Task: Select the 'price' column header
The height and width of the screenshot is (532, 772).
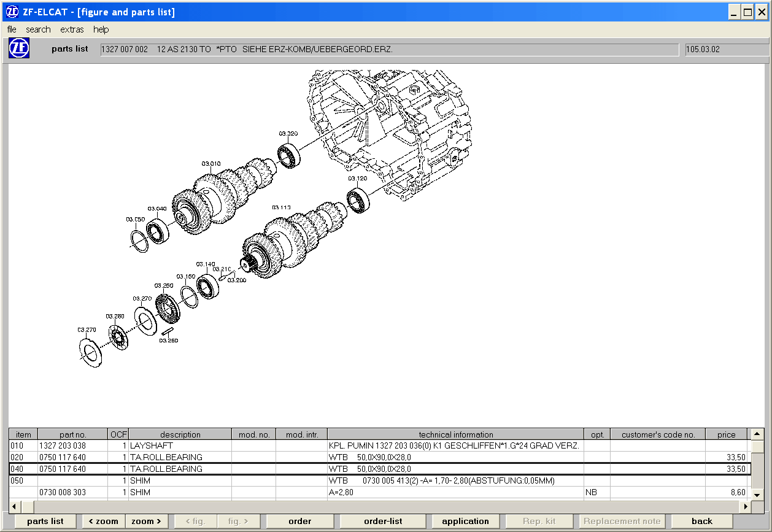Action: point(727,434)
